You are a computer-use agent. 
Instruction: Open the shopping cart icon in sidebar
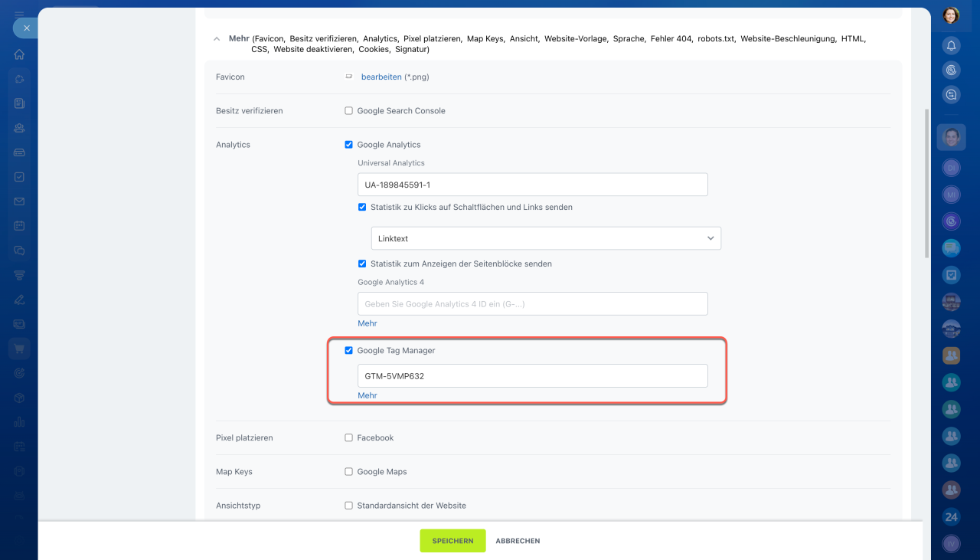(19, 349)
